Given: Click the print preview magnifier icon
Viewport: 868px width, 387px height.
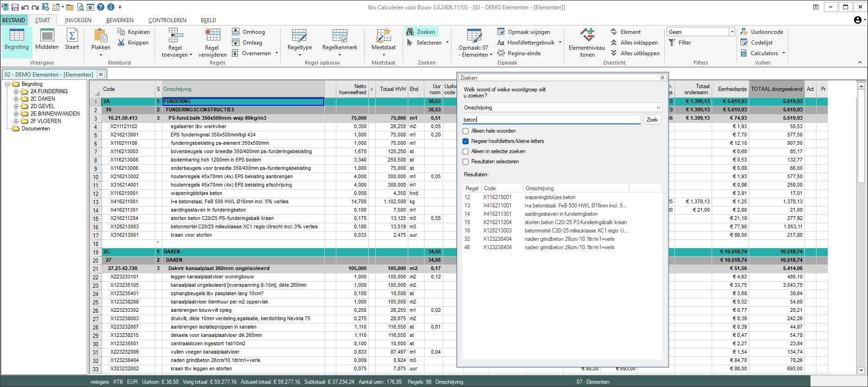Looking at the screenshot, I should 80,7.
